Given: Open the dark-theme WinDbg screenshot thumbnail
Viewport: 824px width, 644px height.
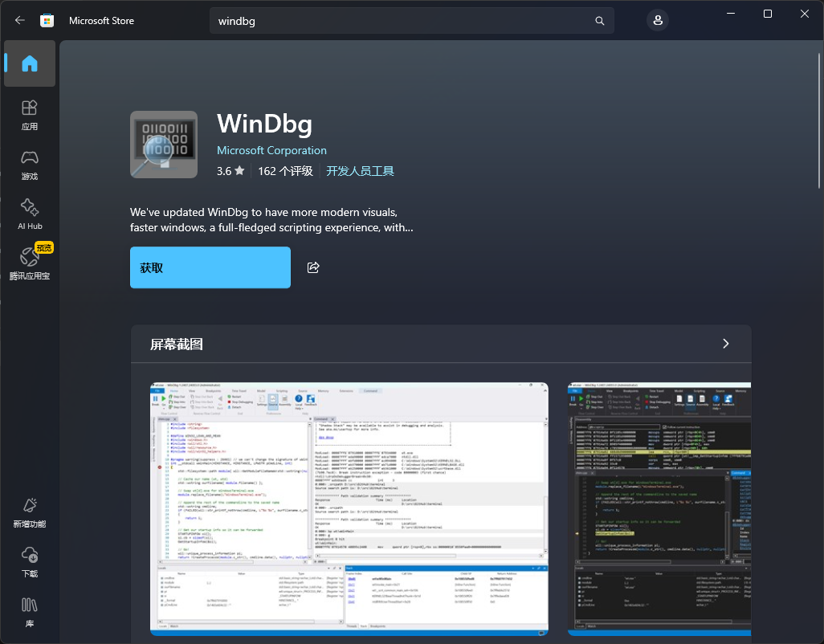Looking at the screenshot, I should click(x=659, y=509).
